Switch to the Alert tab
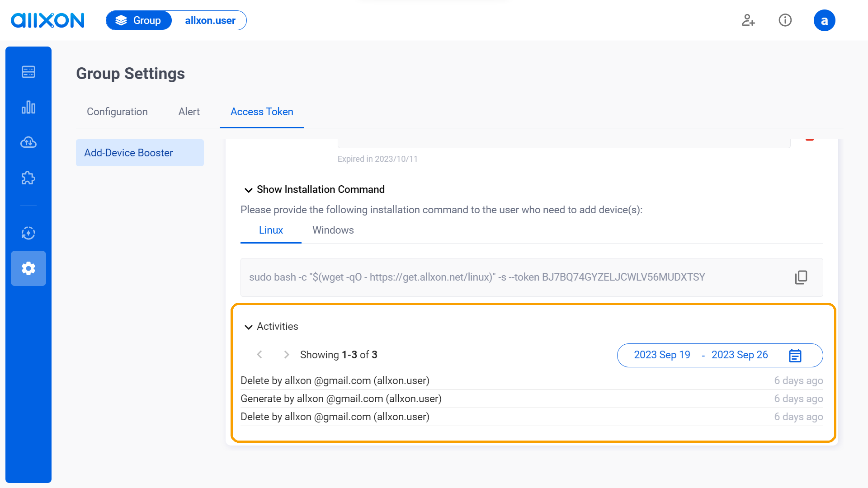The height and width of the screenshot is (488, 868). click(x=189, y=112)
